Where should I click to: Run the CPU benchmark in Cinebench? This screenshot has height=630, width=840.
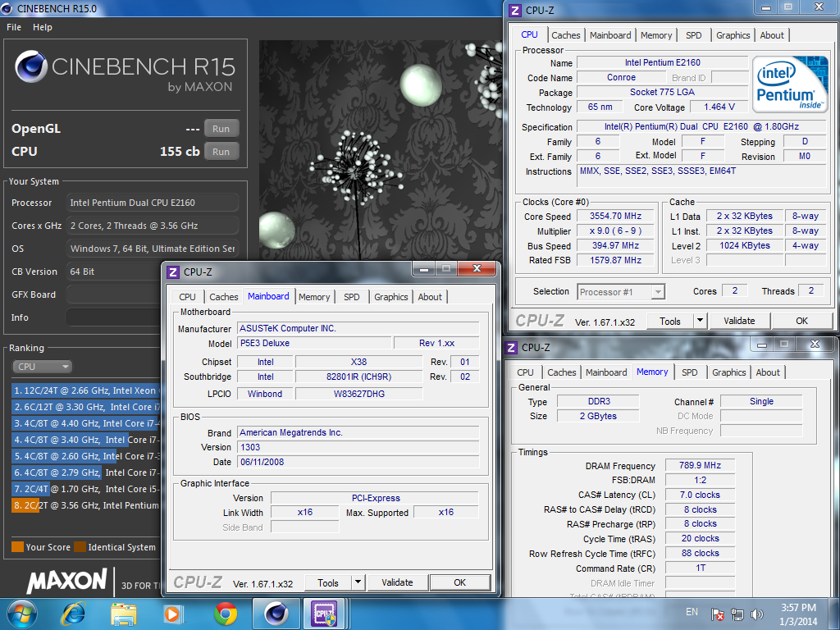pyautogui.click(x=221, y=152)
